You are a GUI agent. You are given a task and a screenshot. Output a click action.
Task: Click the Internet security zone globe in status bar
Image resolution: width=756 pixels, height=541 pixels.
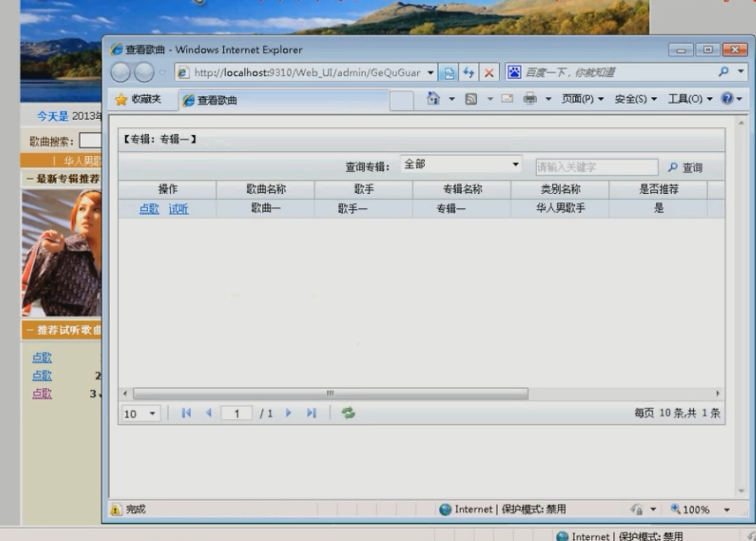[445, 510]
